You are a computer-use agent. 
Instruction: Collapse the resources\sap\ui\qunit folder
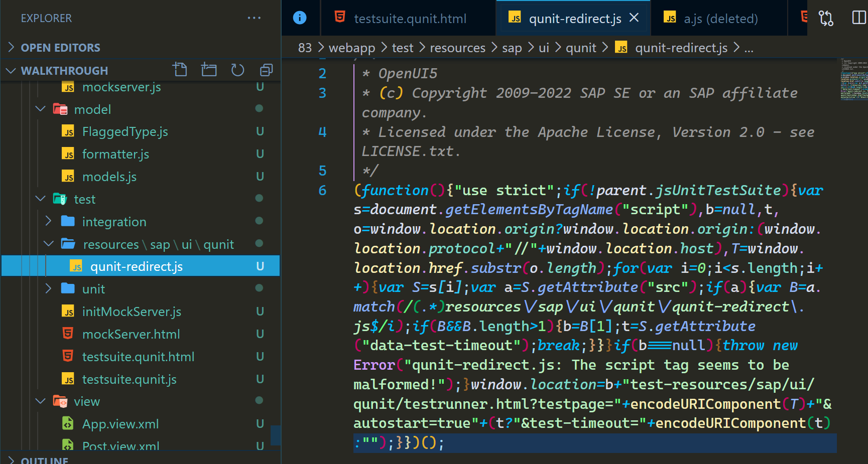pos(49,244)
